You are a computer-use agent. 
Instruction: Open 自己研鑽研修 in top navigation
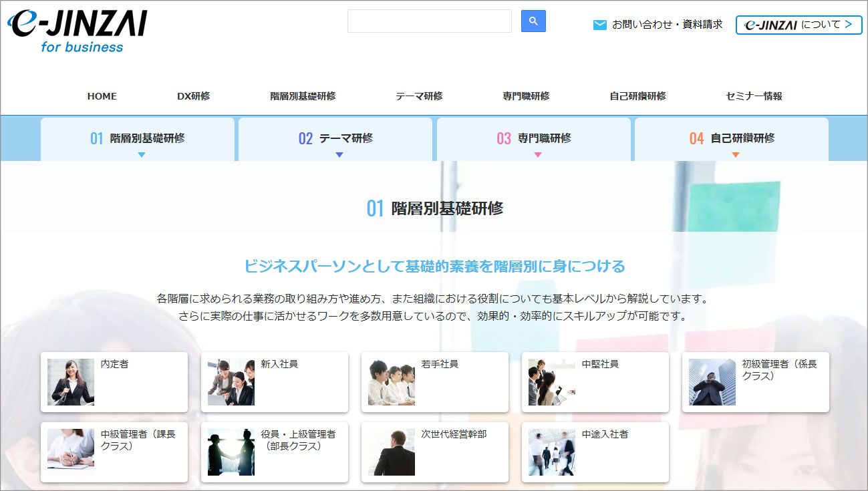[x=637, y=96]
